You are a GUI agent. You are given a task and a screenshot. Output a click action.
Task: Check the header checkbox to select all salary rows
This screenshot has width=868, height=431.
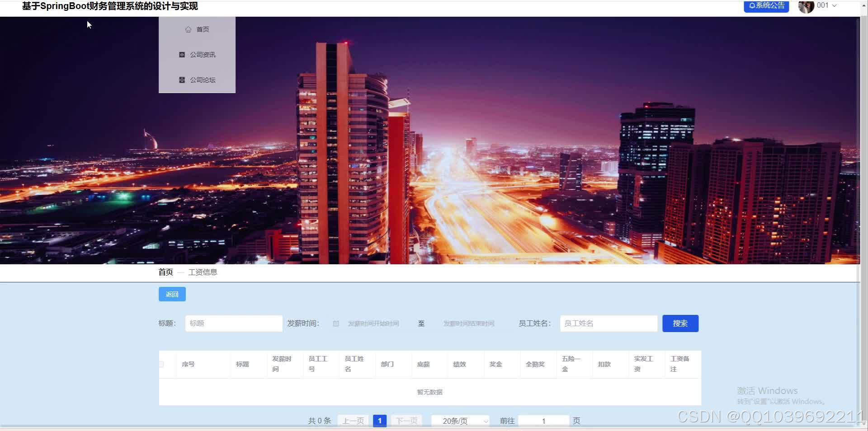pos(162,364)
